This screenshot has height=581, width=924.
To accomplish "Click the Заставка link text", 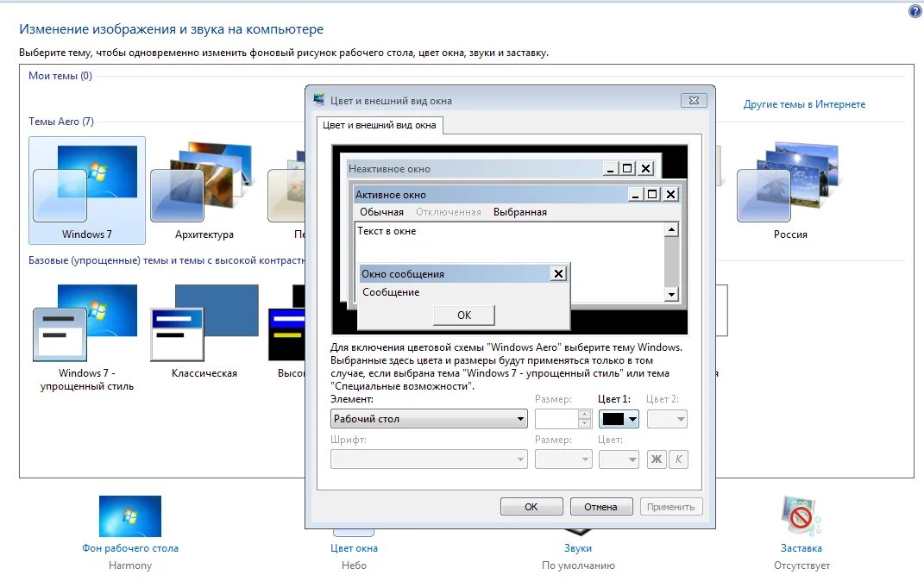I will [801, 548].
